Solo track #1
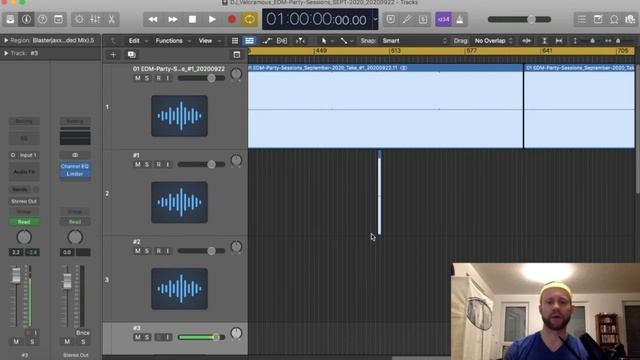The width and height of the screenshot is (640, 360). click(147, 164)
